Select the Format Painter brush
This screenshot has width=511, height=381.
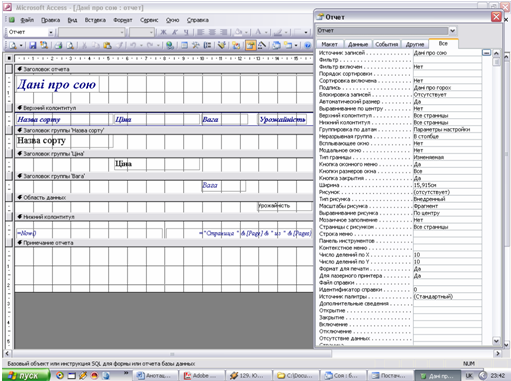(119, 45)
